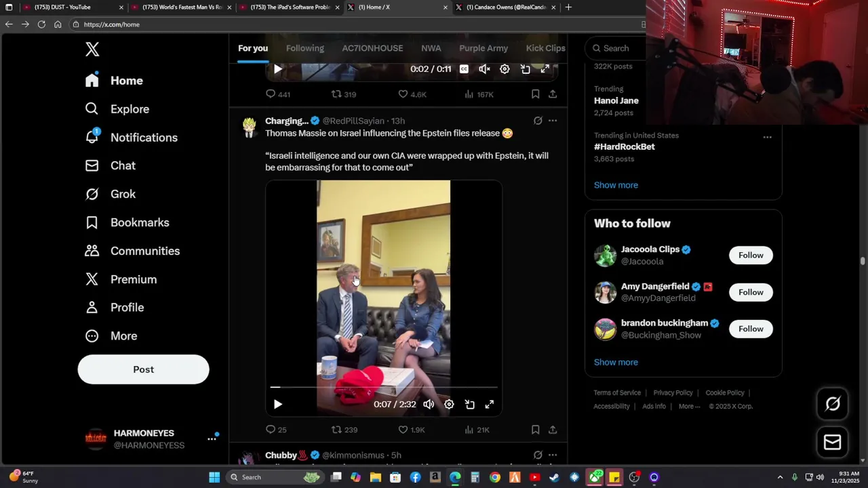Open settings on the Massie video
Screen dimensions: 868x488
(x=449, y=404)
